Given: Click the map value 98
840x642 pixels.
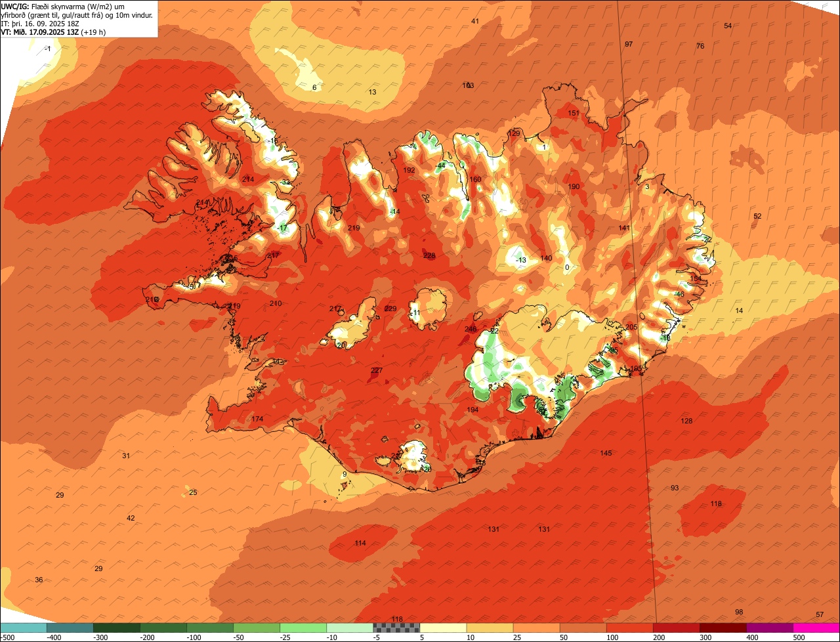Looking at the screenshot, I should [x=739, y=612].
